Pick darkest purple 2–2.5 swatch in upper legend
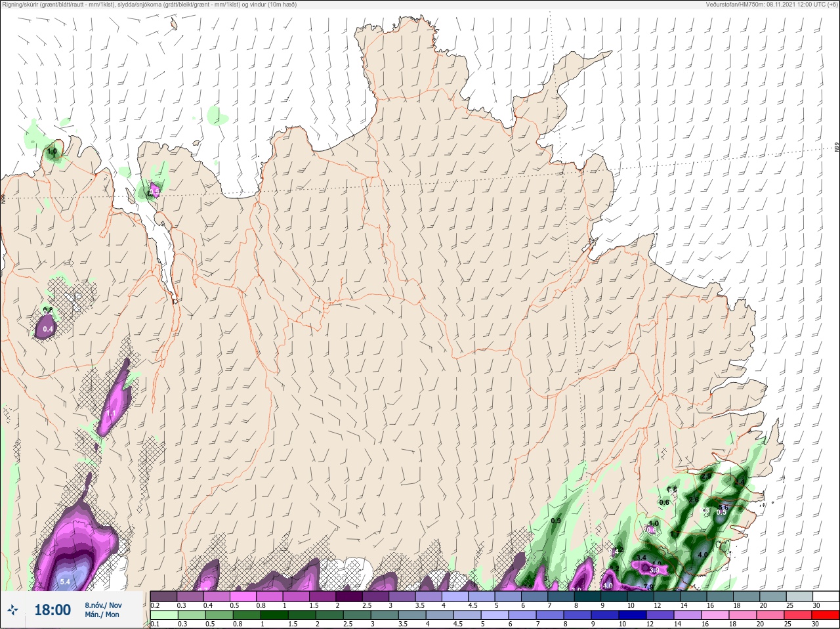This screenshot has height=629, width=840. (350, 596)
